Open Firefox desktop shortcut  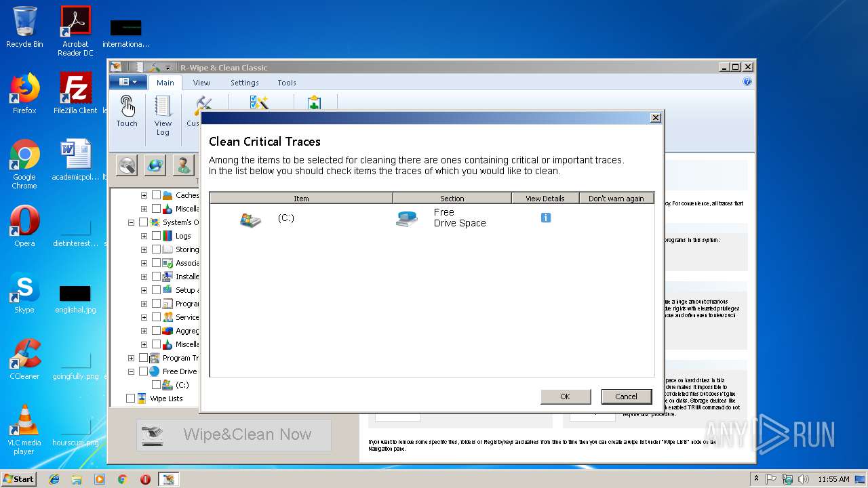[24, 94]
